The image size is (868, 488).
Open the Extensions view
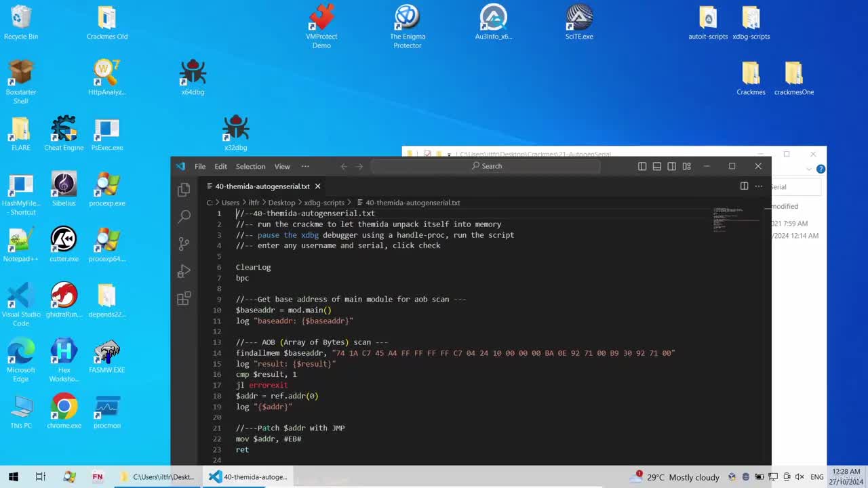tap(184, 299)
